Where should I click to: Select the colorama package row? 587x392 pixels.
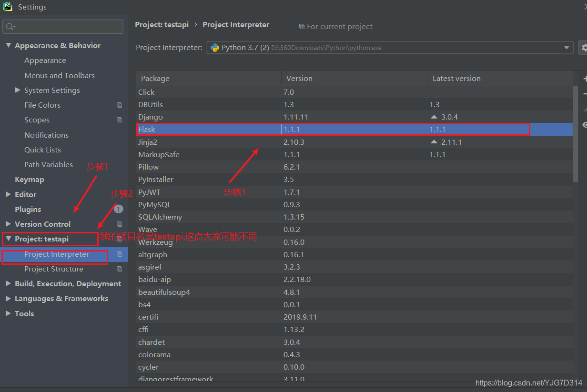354,354
